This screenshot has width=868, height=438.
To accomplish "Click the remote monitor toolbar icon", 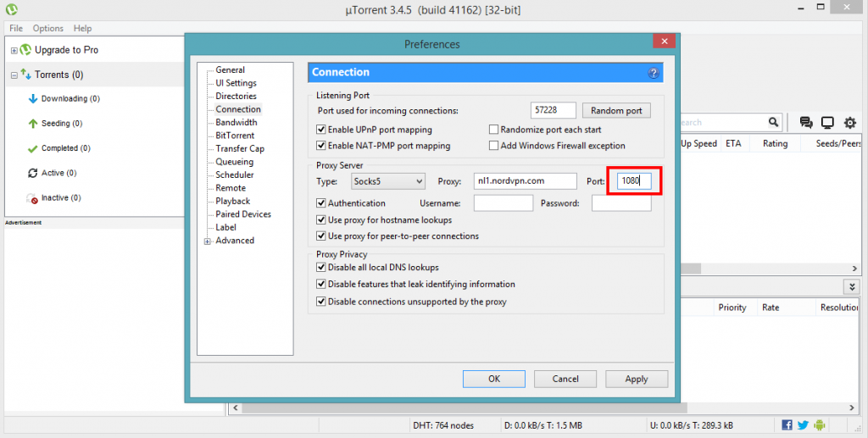I will pyautogui.click(x=827, y=122).
